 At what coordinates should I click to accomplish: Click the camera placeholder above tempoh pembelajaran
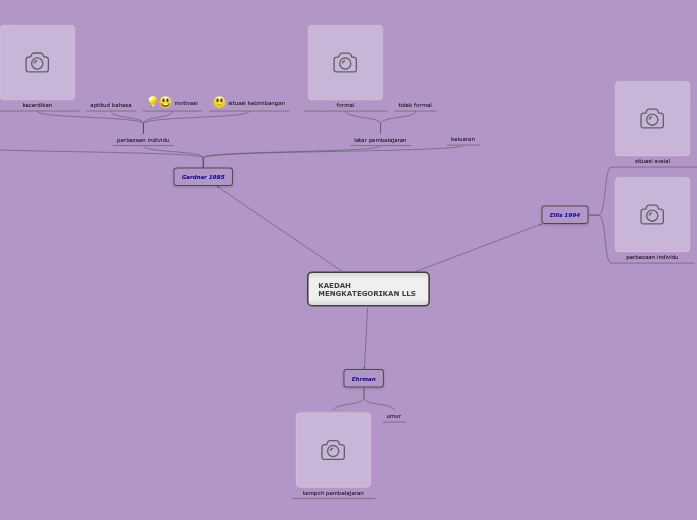(333, 450)
